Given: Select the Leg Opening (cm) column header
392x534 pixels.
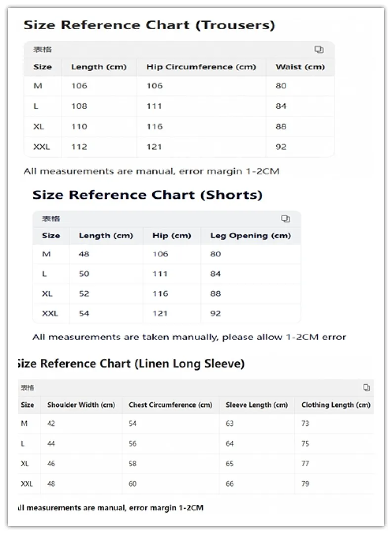Looking at the screenshot, I should pos(250,236).
